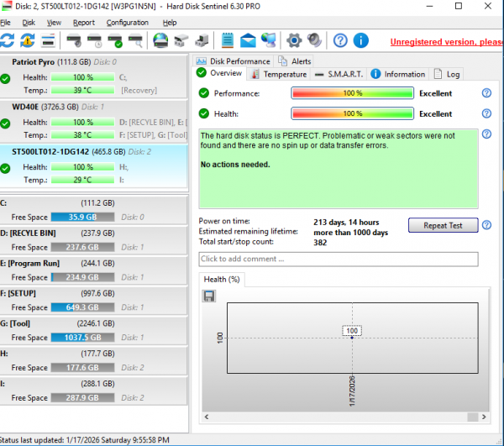Open the Disk menu

pyautogui.click(x=29, y=23)
